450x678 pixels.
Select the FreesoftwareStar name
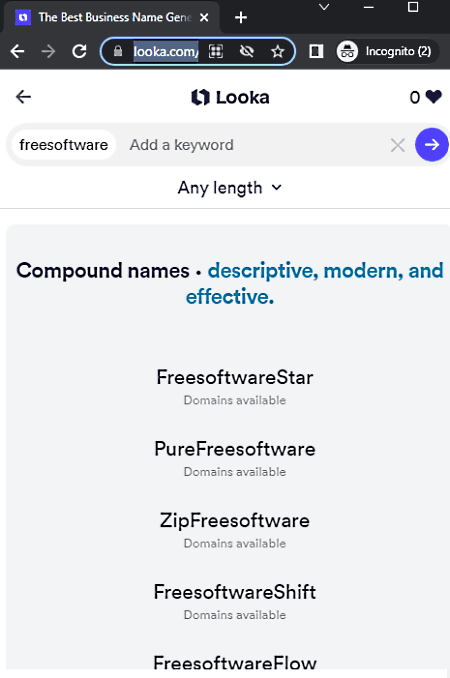point(235,377)
